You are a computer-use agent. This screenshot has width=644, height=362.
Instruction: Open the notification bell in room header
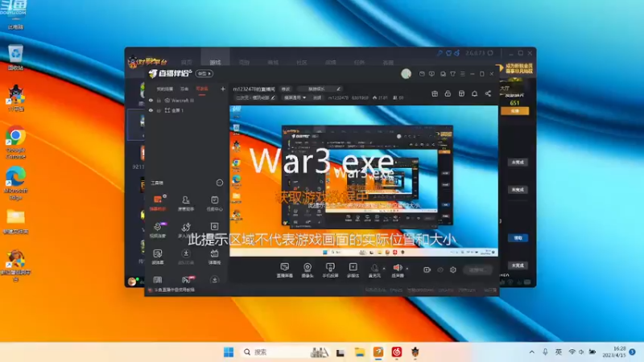[x=474, y=93]
